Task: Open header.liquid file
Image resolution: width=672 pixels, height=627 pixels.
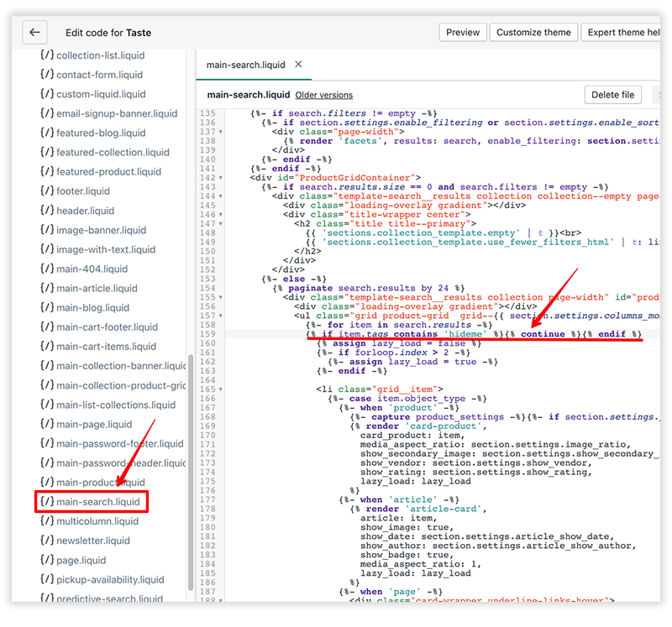Action: (77, 211)
